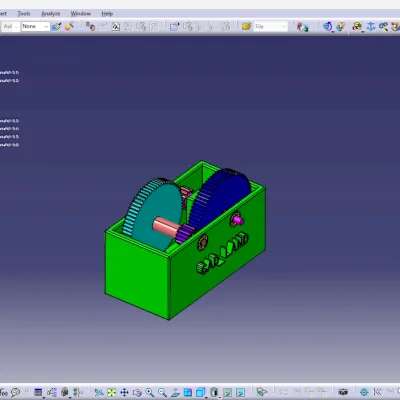This screenshot has height=400, width=400.
Task: Select the Rotate view tool
Action: [137, 392]
